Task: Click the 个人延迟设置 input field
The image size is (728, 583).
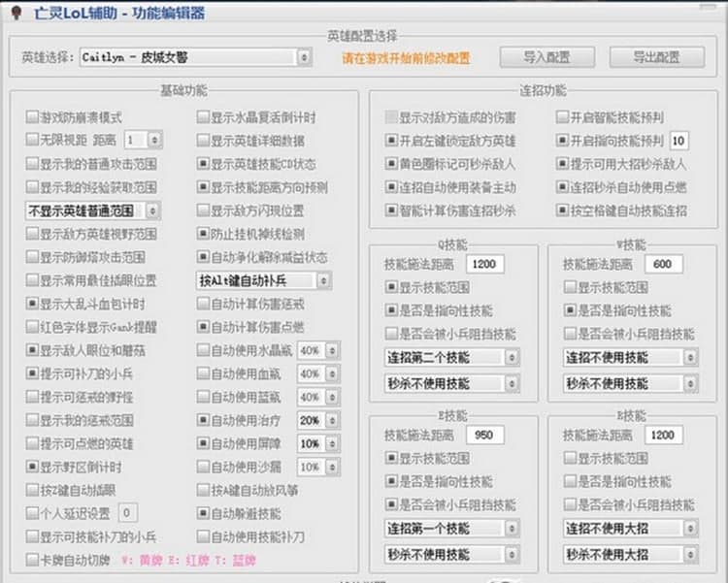Action: coord(128,513)
